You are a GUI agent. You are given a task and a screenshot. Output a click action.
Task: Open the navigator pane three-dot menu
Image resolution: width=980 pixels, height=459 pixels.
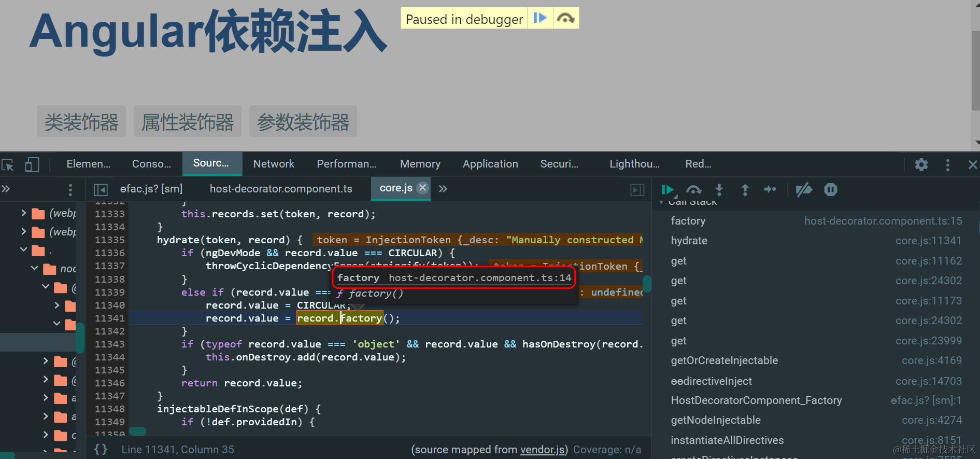pos(70,190)
